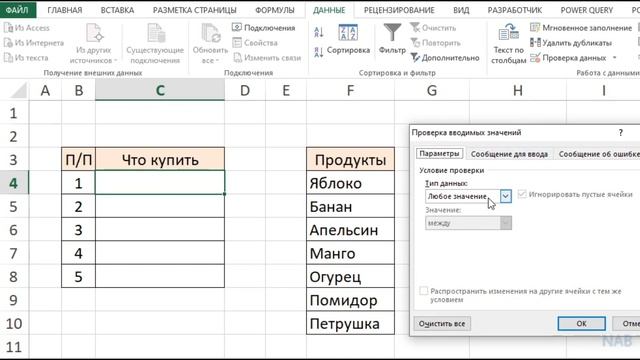Click Удалить дубликаты icon
This screenshot has height=360, width=640.
(535, 42)
